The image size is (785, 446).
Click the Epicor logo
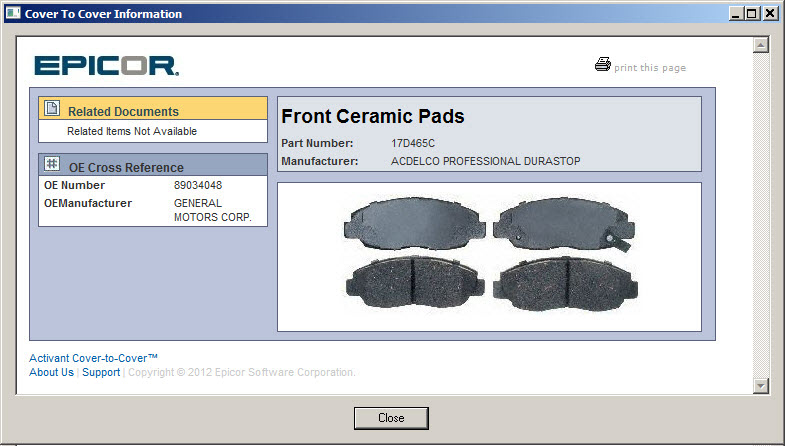click(106, 66)
